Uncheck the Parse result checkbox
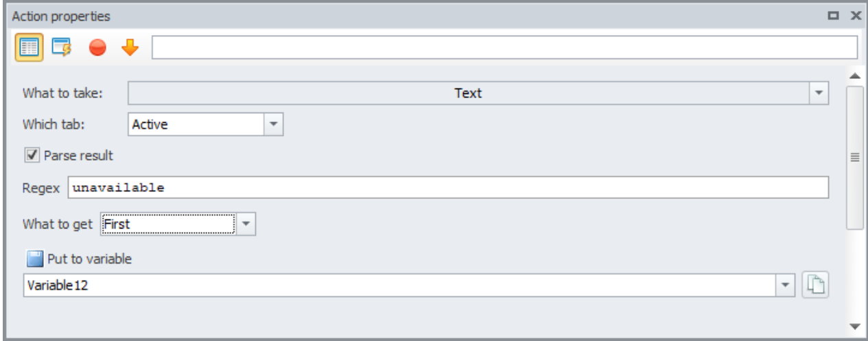 [32, 156]
